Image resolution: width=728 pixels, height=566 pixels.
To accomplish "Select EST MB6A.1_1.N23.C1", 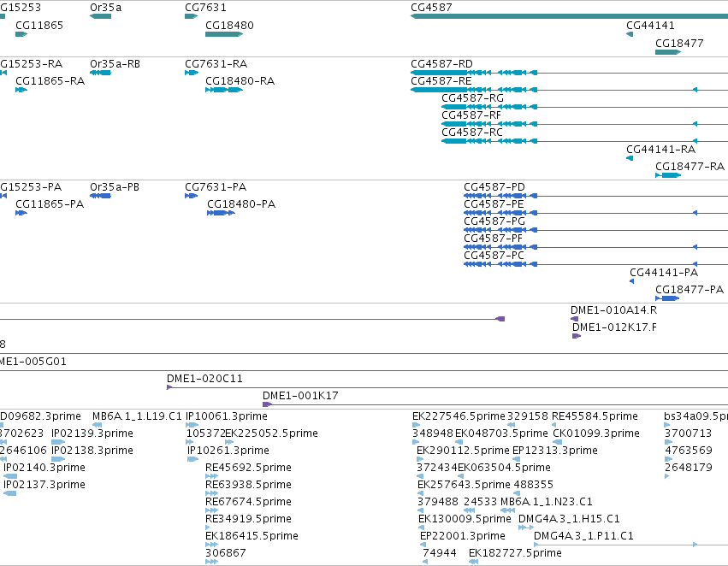I will click(x=508, y=510).
